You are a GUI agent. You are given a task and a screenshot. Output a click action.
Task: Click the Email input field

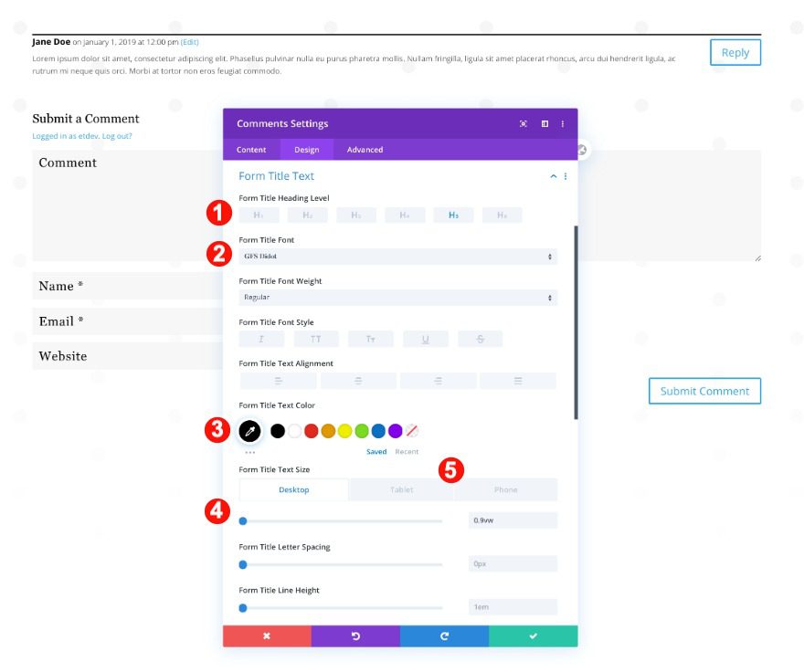coord(128,321)
